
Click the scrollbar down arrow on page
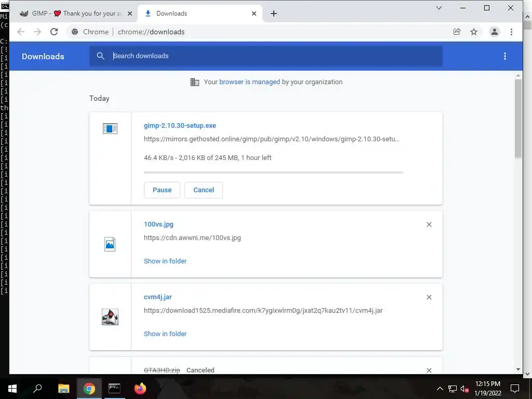click(x=518, y=369)
